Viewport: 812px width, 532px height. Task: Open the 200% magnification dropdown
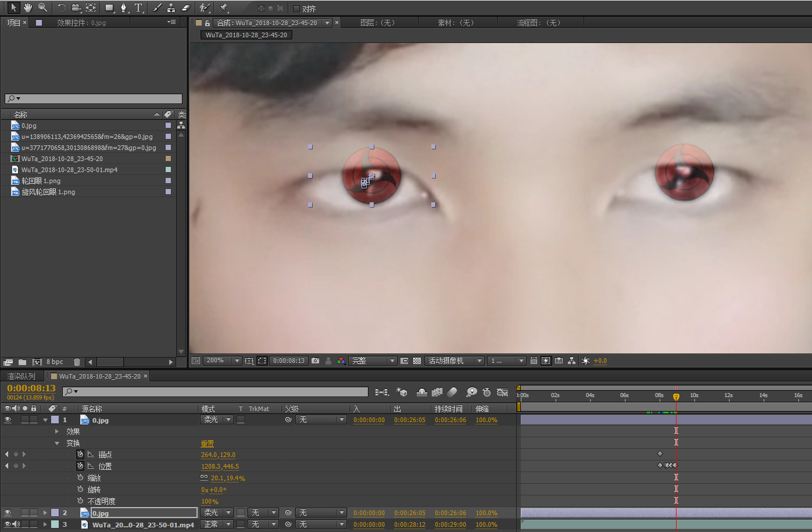(x=221, y=360)
